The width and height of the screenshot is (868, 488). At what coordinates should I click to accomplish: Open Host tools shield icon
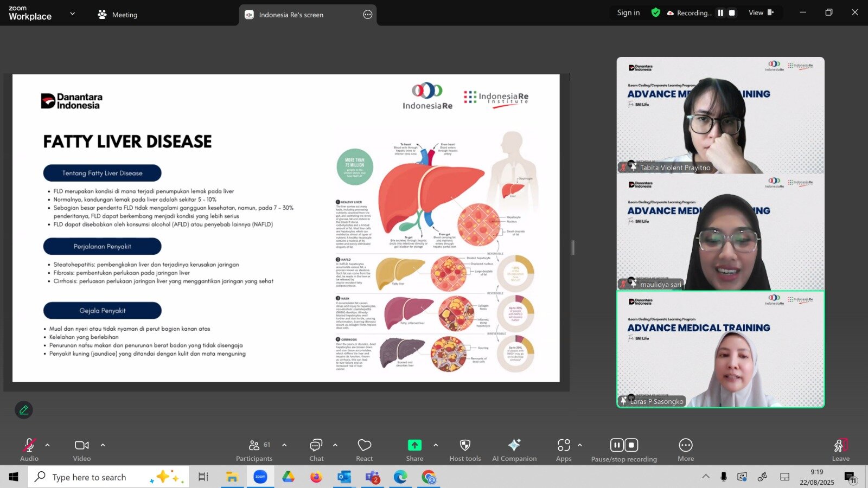click(x=465, y=450)
